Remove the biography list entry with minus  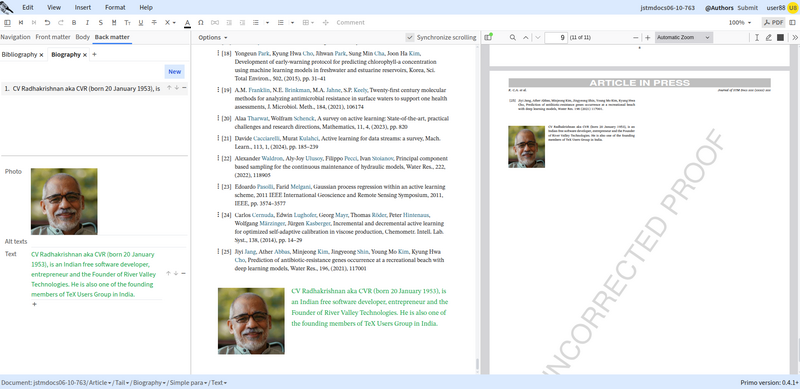click(184, 88)
